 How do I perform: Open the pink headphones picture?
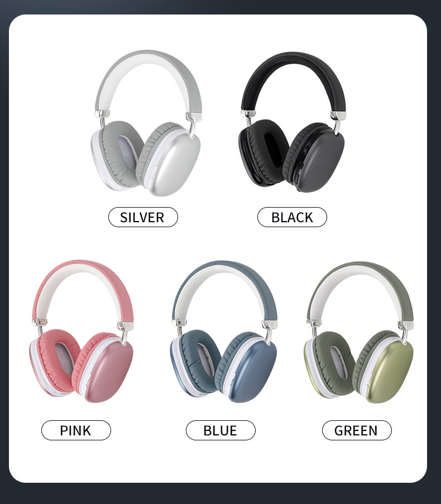[82, 331]
